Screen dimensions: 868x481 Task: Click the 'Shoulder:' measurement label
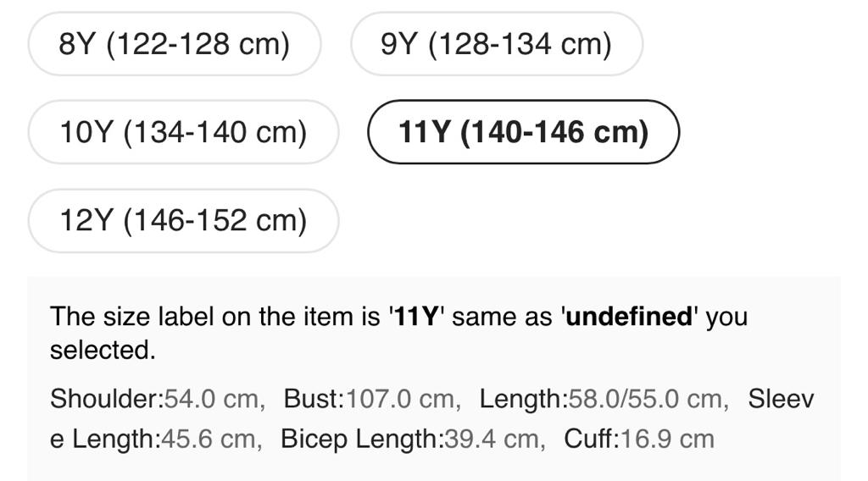coord(107,399)
